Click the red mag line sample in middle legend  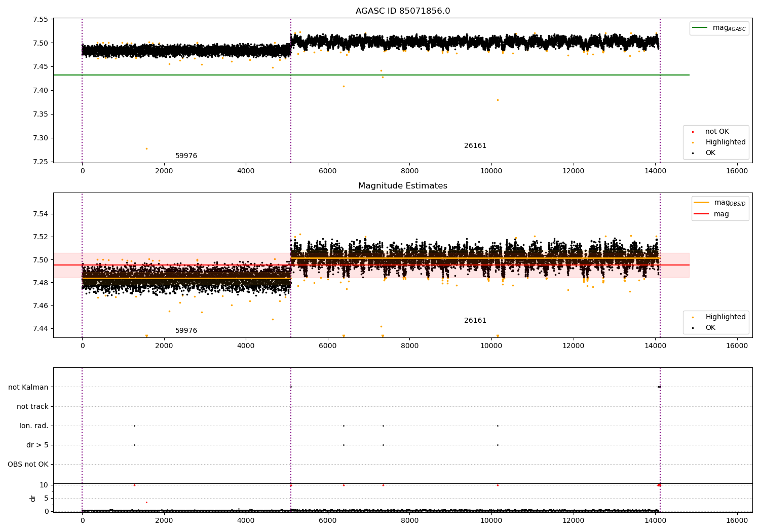tap(702, 214)
